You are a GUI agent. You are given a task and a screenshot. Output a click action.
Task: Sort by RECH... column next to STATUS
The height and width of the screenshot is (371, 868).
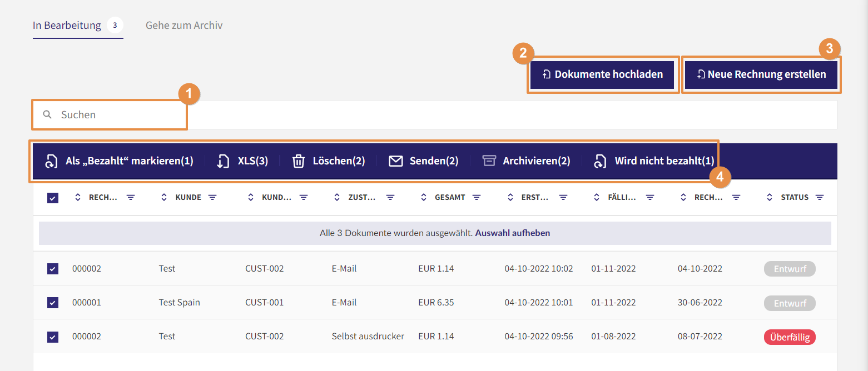(683, 197)
